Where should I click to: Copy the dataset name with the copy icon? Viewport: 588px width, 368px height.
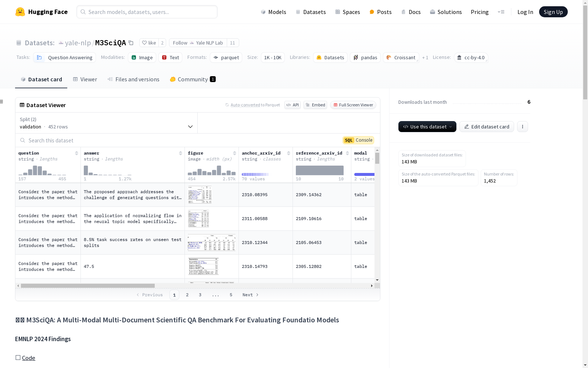(x=131, y=43)
